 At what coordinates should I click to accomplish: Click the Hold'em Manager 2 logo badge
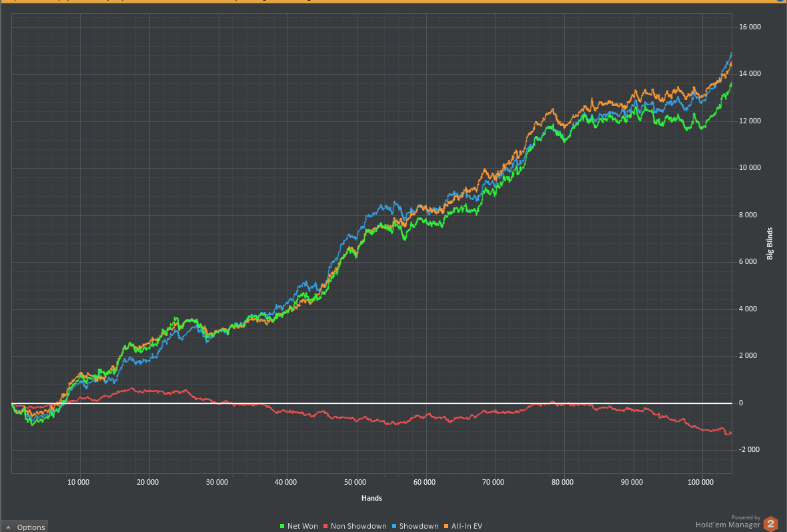pyautogui.click(x=771, y=523)
